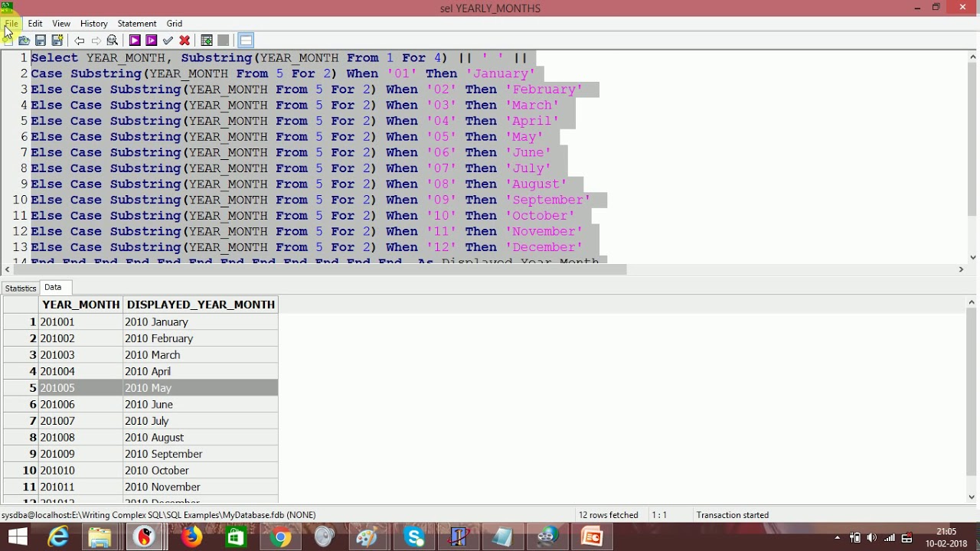980x551 pixels.
Task: Show hidden tray icons arrow
Action: [838, 538]
